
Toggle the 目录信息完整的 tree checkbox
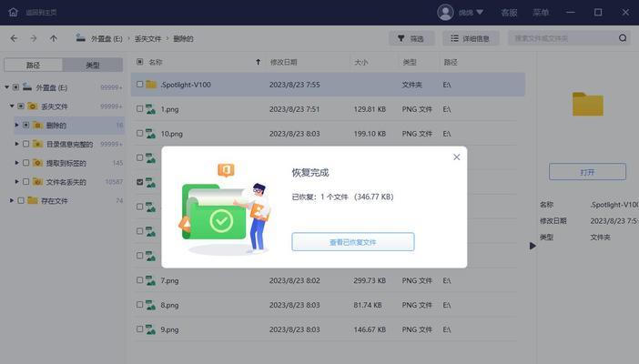point(25,144)
